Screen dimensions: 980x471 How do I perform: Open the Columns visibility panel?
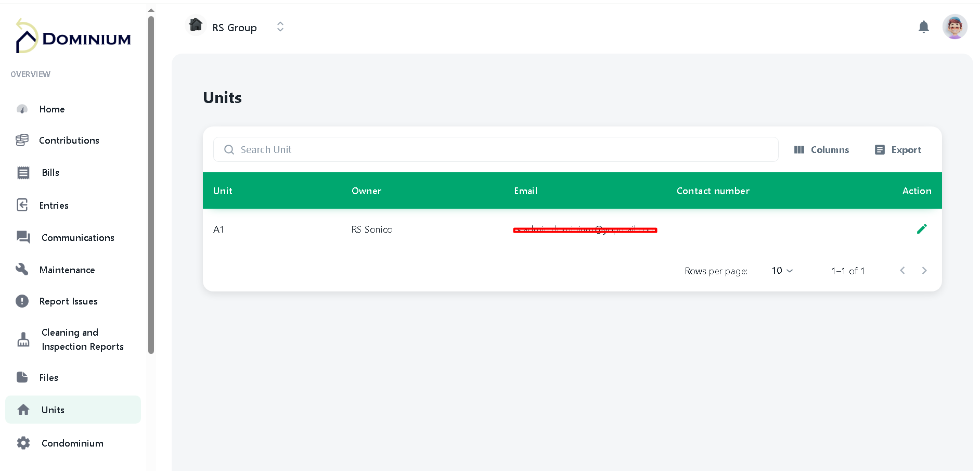point(822,149)
